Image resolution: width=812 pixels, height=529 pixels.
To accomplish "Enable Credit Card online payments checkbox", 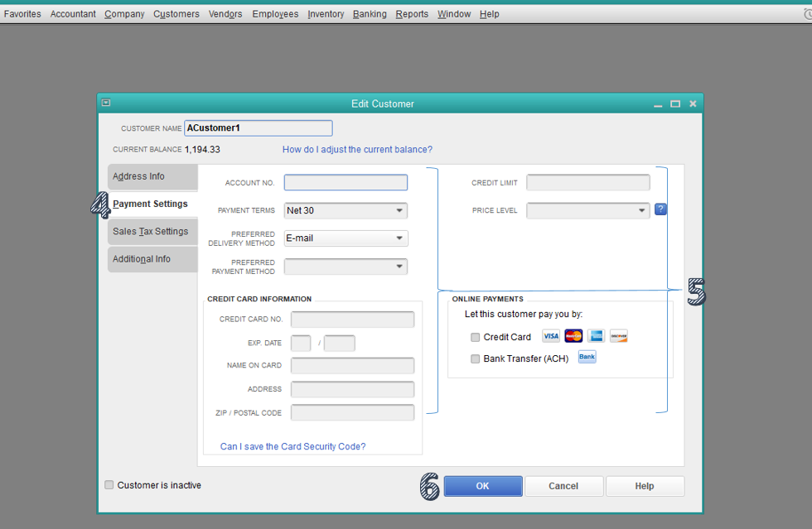I will [x=475, y=338].
